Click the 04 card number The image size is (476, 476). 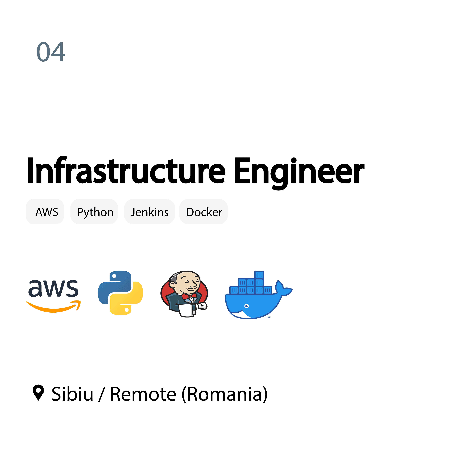51,52
